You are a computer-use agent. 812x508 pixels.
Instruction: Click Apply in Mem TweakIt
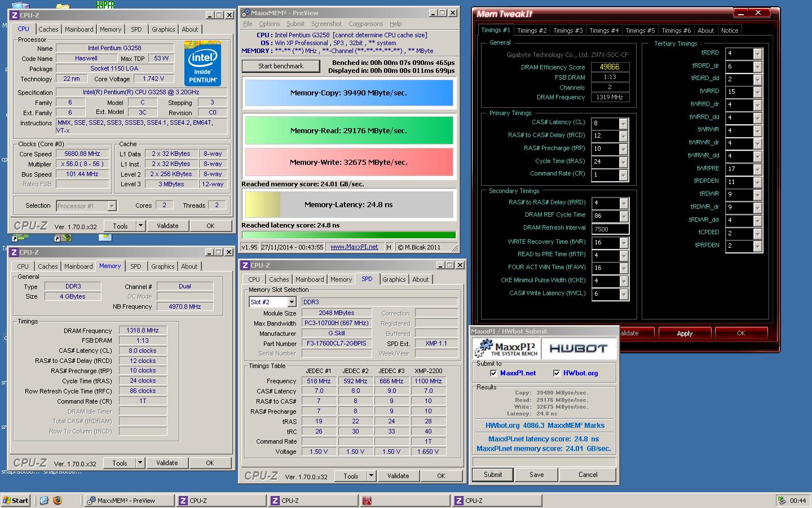coord(685,333)
